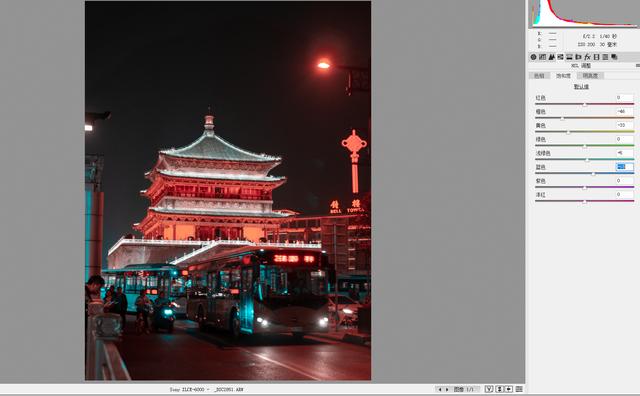This screenshot has width=640, height=396.
Task: Go to next image arrow
Action: coord(447,389)
